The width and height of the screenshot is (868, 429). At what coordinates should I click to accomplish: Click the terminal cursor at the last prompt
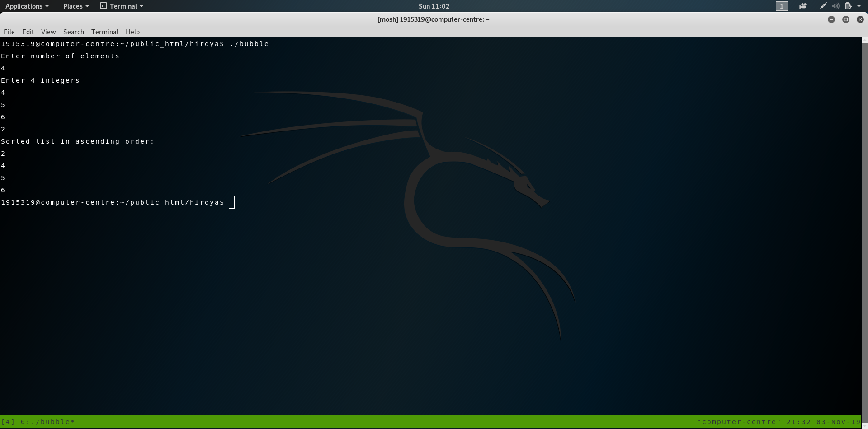click(x=232, y=202)
